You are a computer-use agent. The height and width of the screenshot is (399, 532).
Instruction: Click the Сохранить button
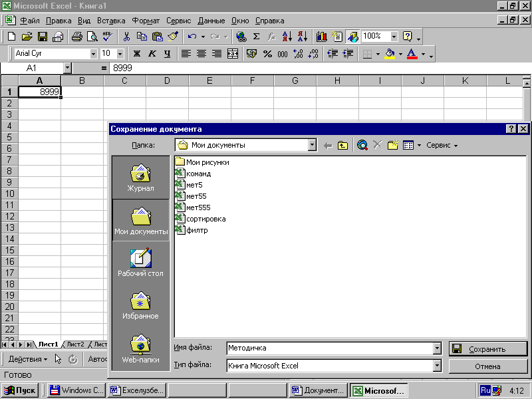(488, 348)
